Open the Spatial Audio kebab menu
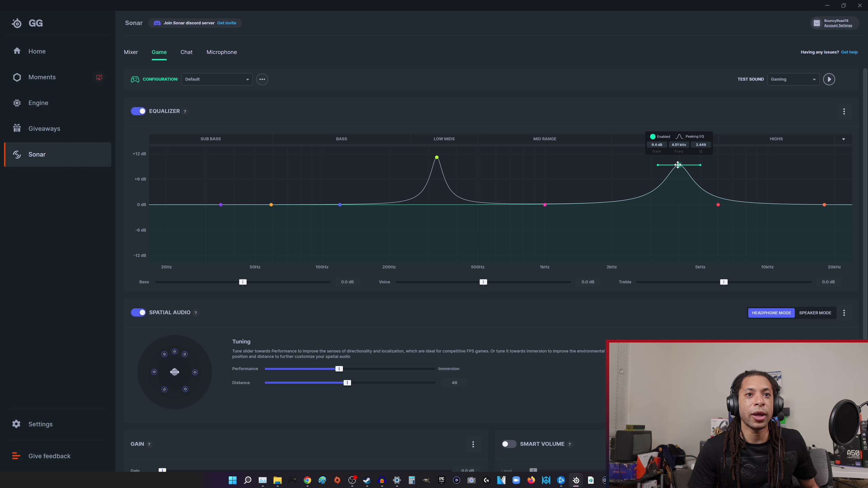Viewport: 868px width, 488px height. coord(844,313)
